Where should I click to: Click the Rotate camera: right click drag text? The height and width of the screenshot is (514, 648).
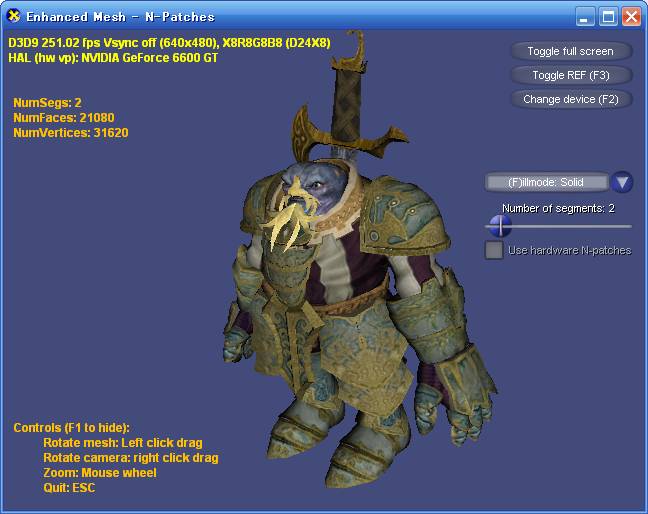pyautogui.click(x=131, y=458)
